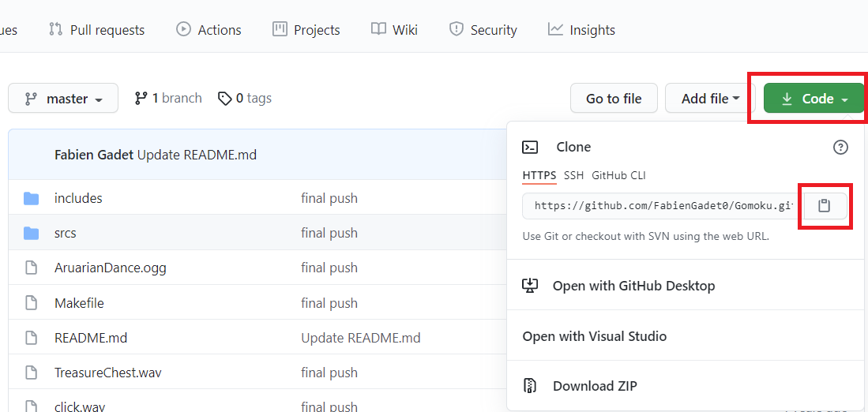Open the latest commit Update README.md message

[x=197, y=155]
